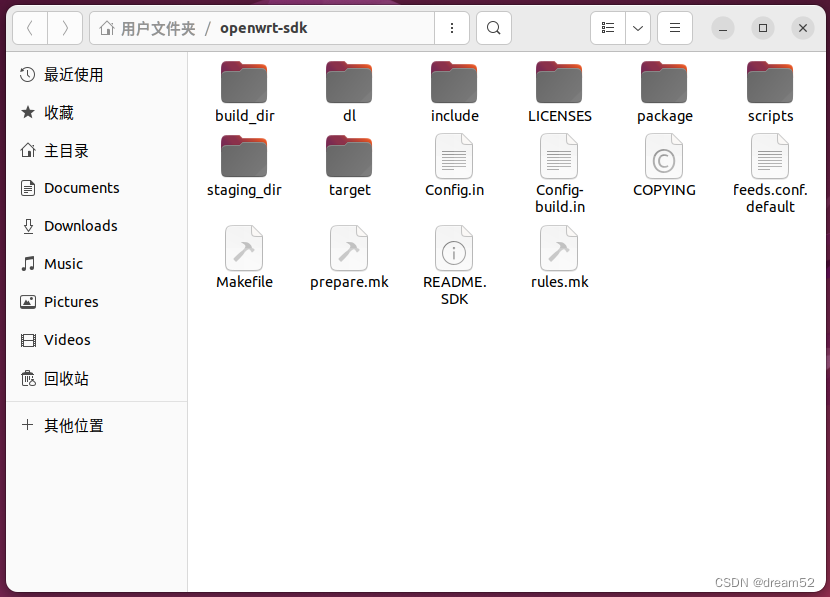Image resolution: width=830 pixels, height=597 pixels.
Task: Open Pictures in the sidebar
Action: tap(97, 302)
